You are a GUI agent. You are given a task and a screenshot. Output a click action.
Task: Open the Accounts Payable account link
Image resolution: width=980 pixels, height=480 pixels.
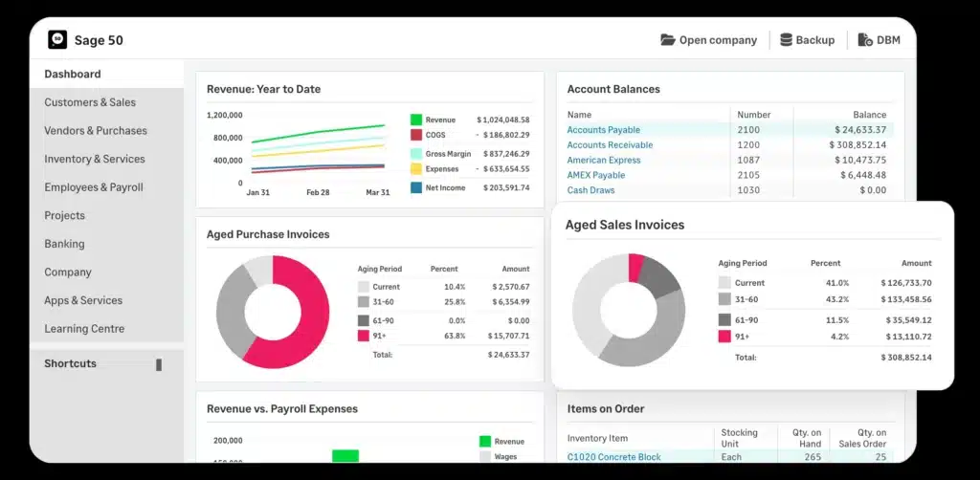604,130
